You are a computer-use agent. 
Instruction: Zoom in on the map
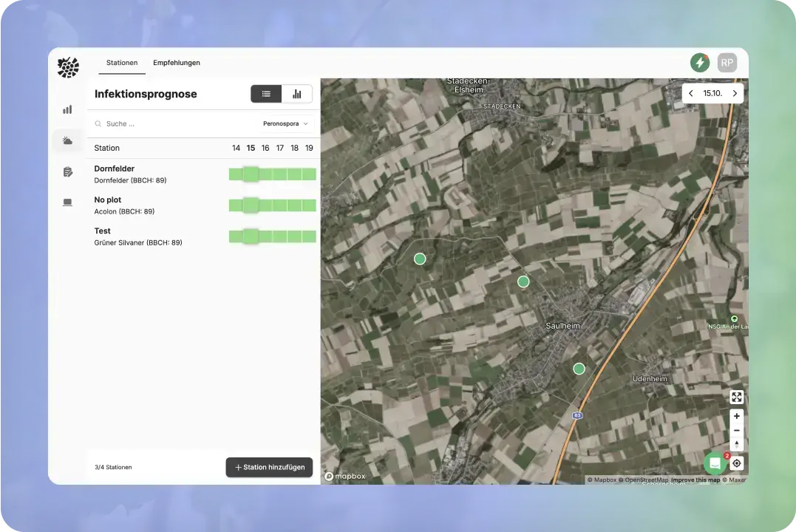pos(736,416)
